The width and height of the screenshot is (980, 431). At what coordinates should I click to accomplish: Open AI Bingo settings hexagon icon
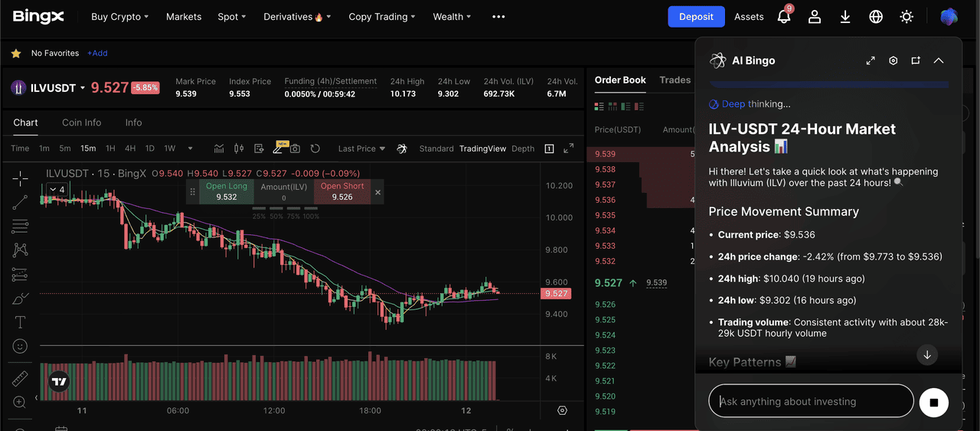893,60
